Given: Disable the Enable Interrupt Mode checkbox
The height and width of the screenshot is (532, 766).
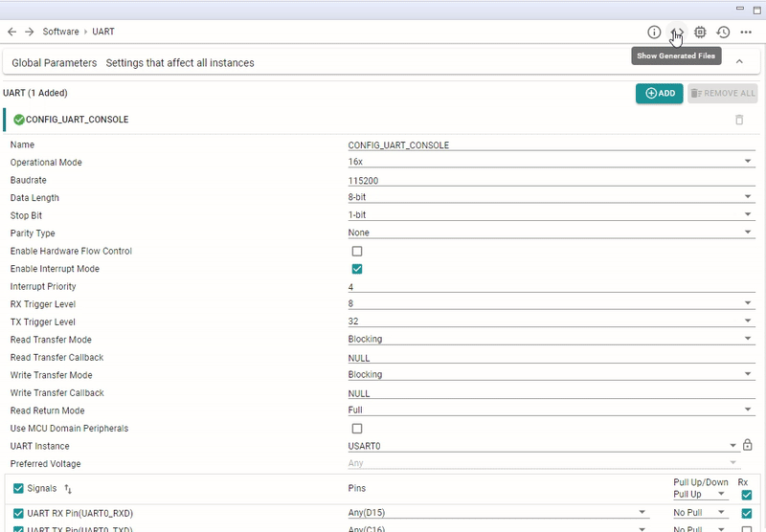Looking at the screenshot, I should tap(357, 269).
